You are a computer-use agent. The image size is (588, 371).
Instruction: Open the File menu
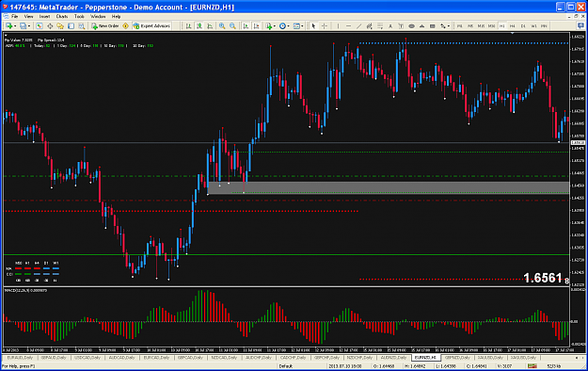click(14, 17)
